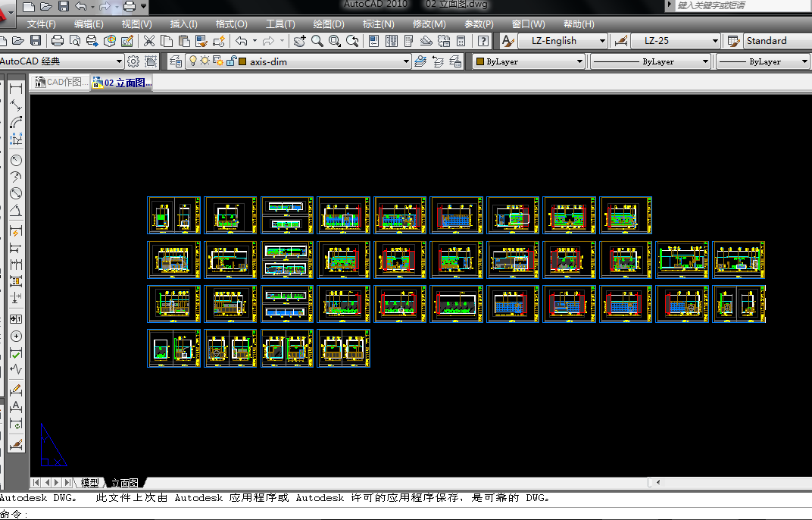The width and height of the screenshot is (812, 520).
Task: Click the Copy icon
Action: click(x=167, y=41)
